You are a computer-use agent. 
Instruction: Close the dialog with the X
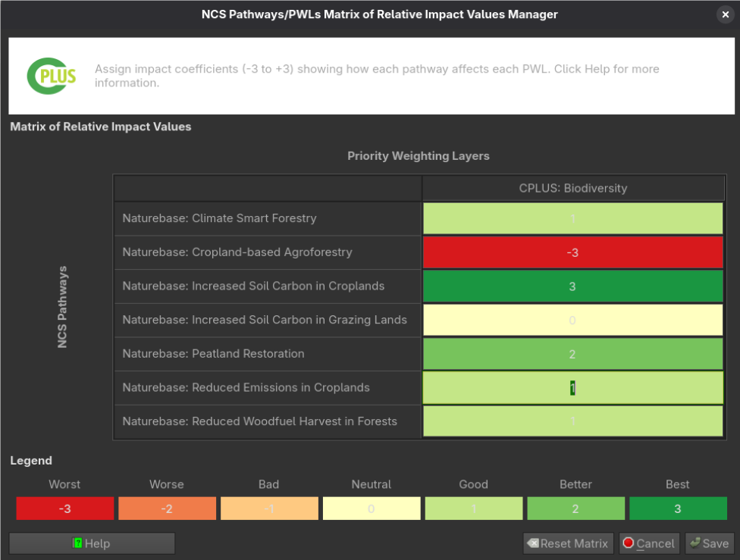click(726, 14)
